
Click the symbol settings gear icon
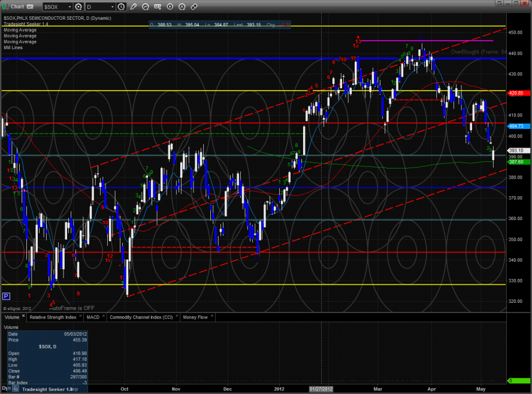click(78, 7)
